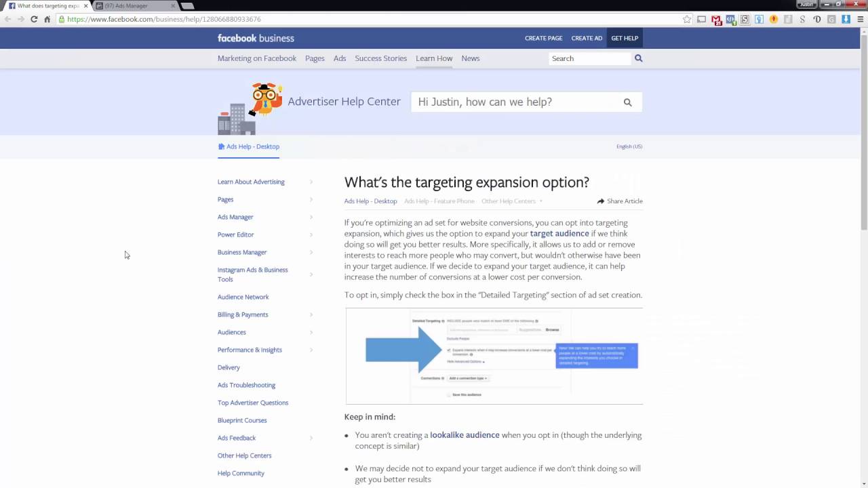The image size is (868, 488).
Task: Click the targeting expansion screenshot image
Action: (x=494, y=356)
